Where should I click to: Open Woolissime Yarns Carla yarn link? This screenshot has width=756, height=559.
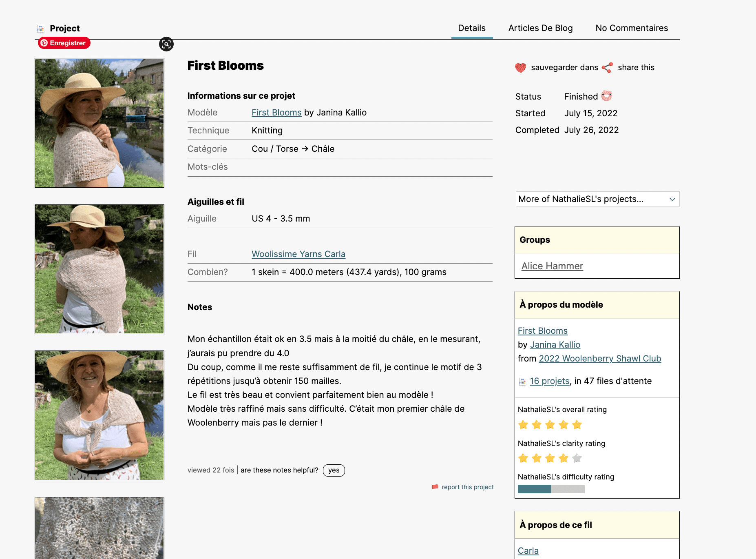click(x=298, y=254)
